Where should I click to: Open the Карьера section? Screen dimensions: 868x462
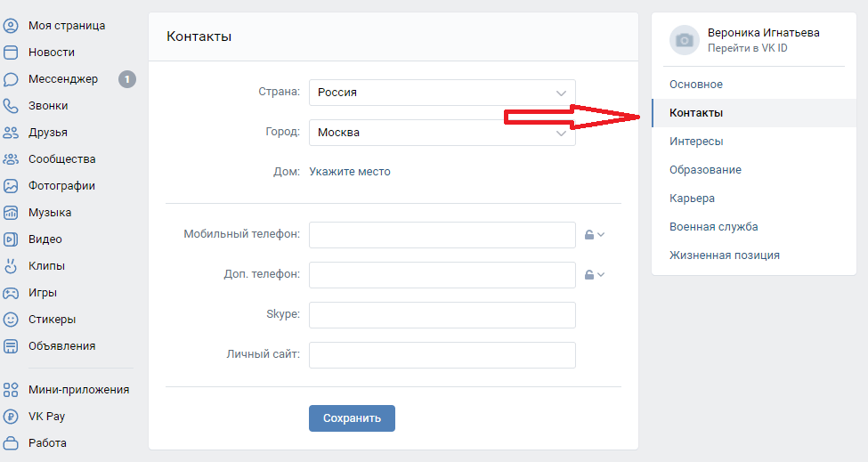click(x=692, y=199)
